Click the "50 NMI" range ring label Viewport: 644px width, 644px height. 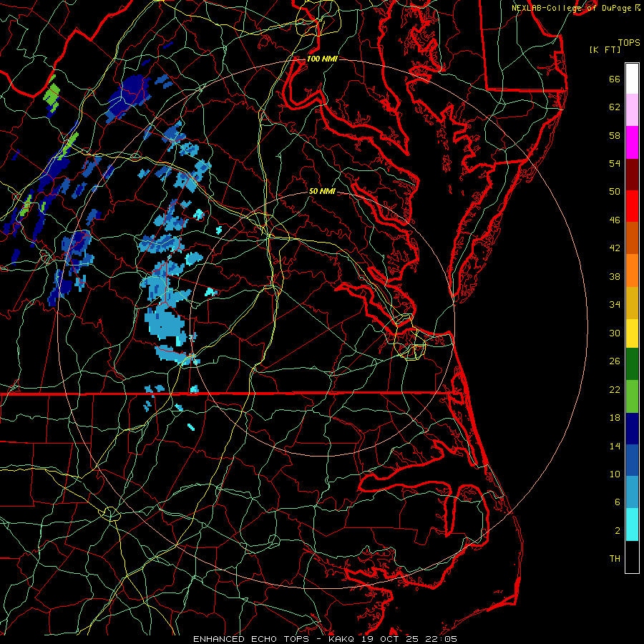tap(322, 191)
